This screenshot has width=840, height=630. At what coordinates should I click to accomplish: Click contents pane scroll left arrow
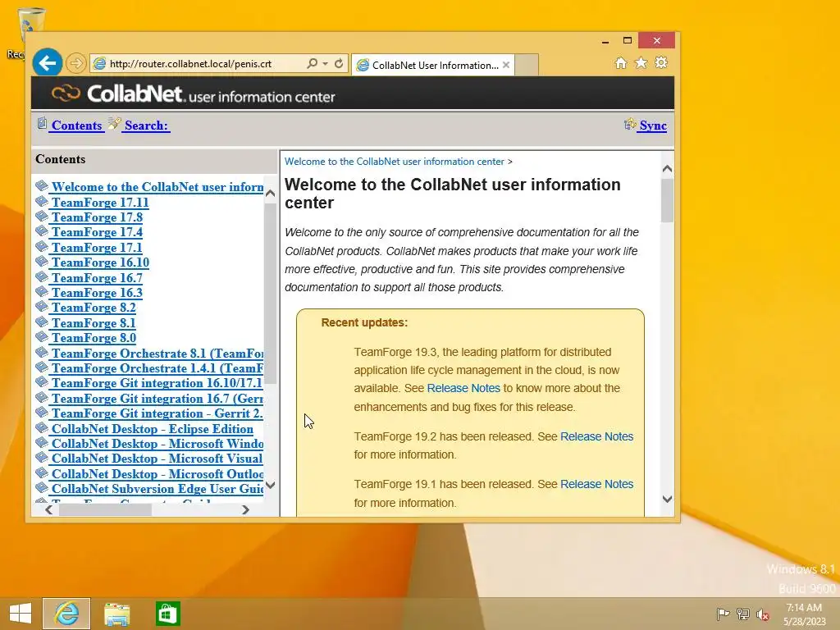48,509
